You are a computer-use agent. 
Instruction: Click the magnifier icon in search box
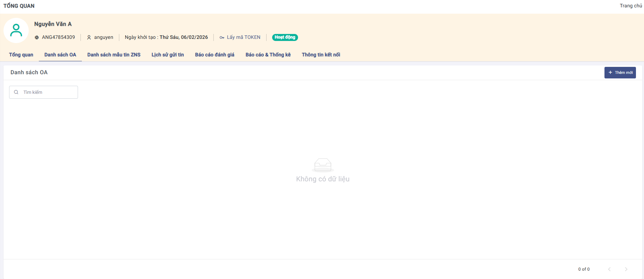point(16,92)
